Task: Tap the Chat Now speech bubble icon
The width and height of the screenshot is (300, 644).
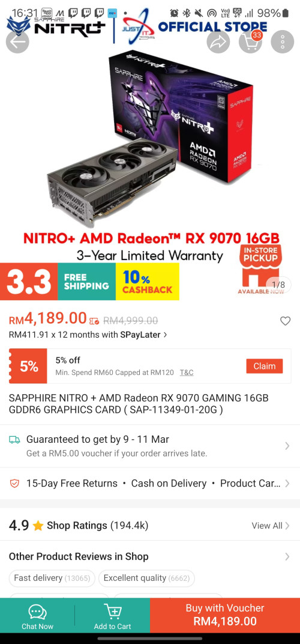Action: coord(37,612)
